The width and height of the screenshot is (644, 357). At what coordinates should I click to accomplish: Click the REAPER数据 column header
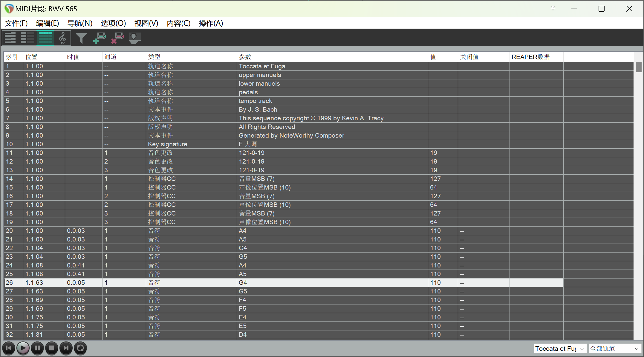coord(536,57)
